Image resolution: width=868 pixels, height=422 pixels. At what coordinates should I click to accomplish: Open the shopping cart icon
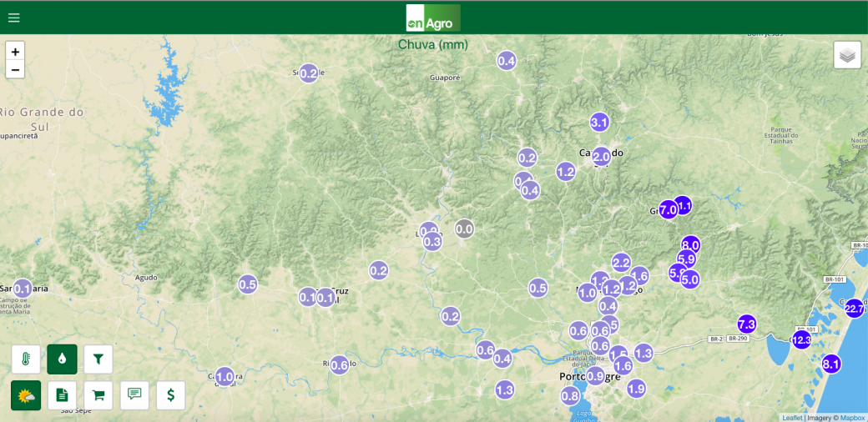coord(98,395)
